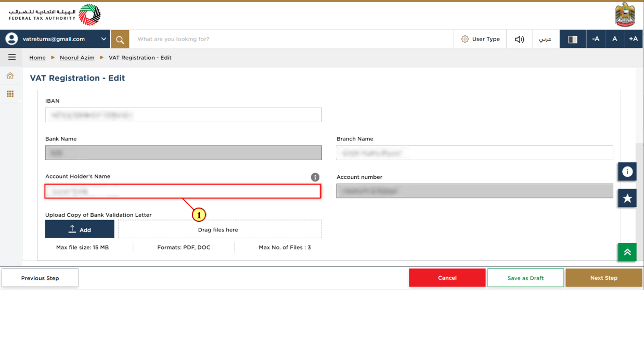
Task: Click the Next Step button
Action: point(604,278)
